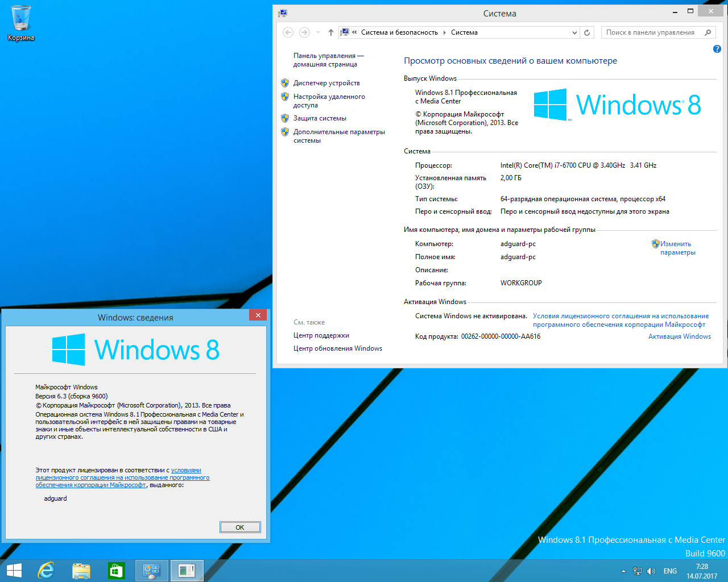Click installed memory value '2,00 ГБ'
The image size is (728, 582).
pyautogui.click(x=511, y=178)
